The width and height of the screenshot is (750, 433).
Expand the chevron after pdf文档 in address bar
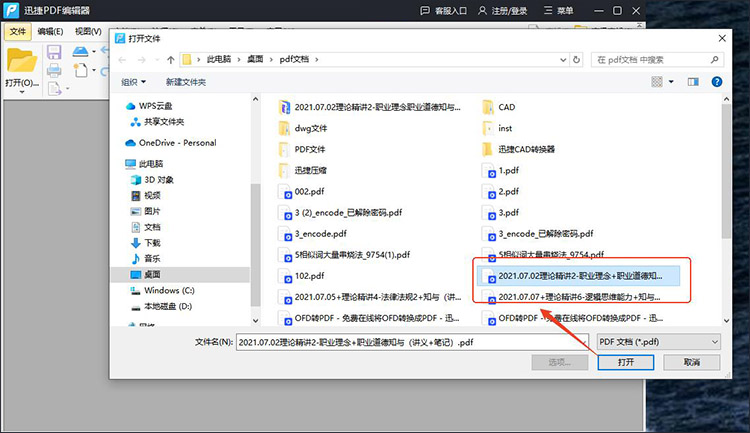coord(317,60)
